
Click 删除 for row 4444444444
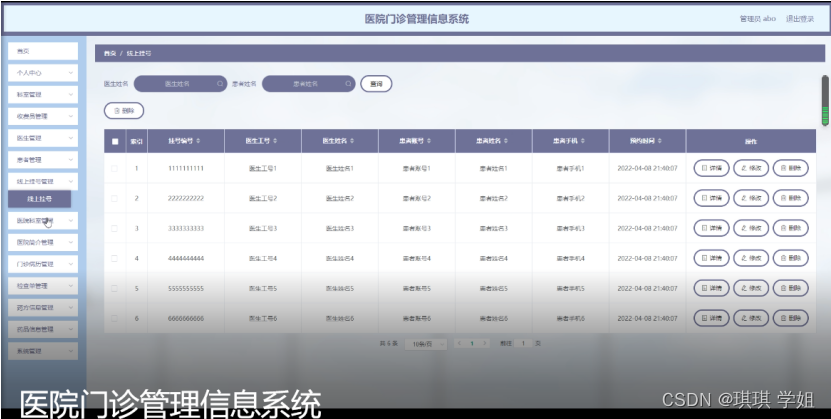point(791,258)
